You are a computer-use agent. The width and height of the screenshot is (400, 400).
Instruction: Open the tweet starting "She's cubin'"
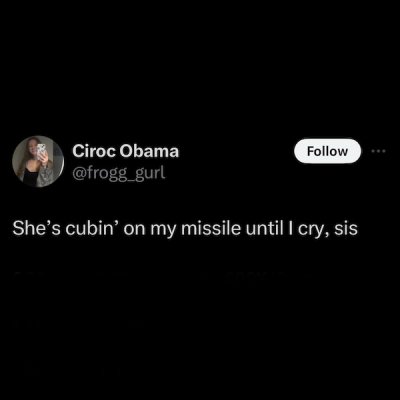point(185,229)
